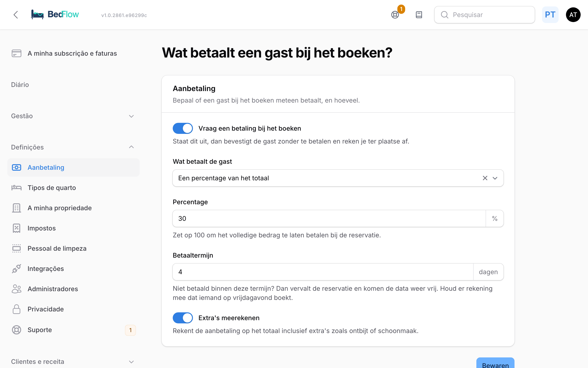The height and width of the screenshot is (368, 588).
Task: Open Privacidade settings
Action: pyautogui.click(x=73, y=309)
